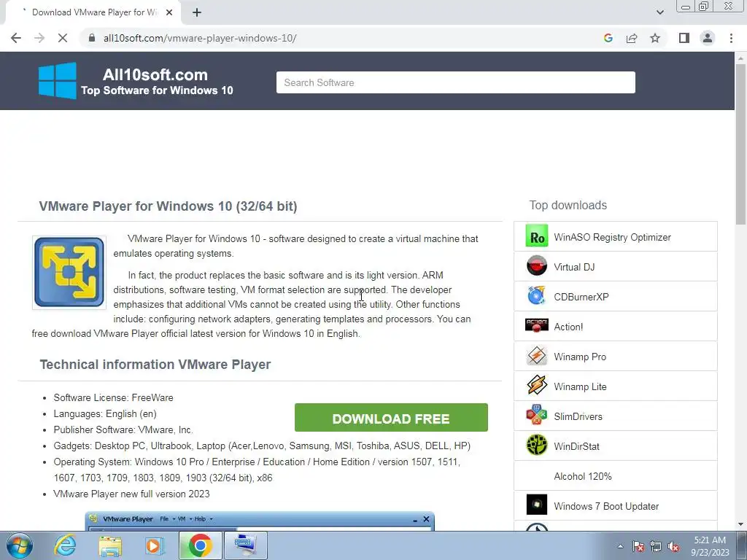Click the network tray icon
This screenshot has width=747, height=560.
pyautogui.click(x=656, y=547)
